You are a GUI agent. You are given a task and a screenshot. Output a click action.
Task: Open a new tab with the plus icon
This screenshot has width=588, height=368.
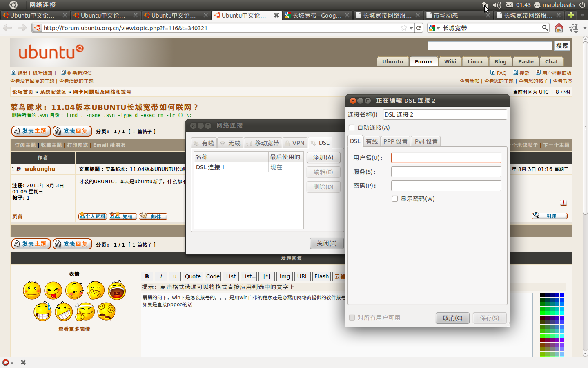tap(571, 15)
